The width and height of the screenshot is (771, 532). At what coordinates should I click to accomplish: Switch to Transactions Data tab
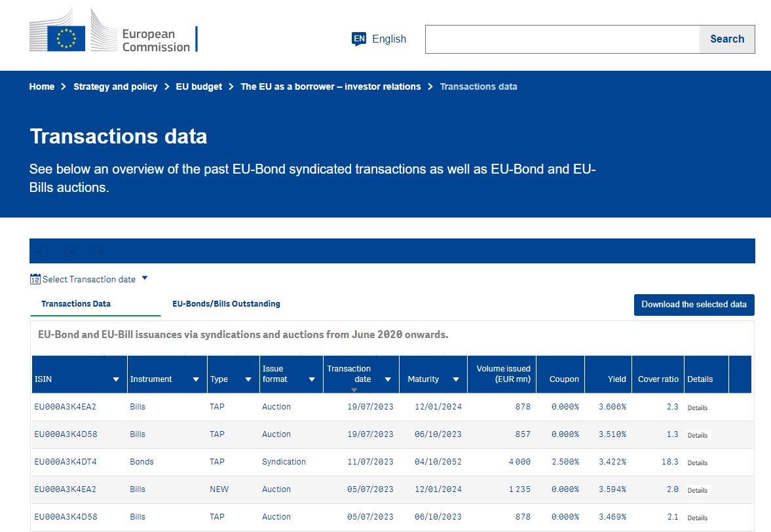pyautogui.click(x=76, y=304)
